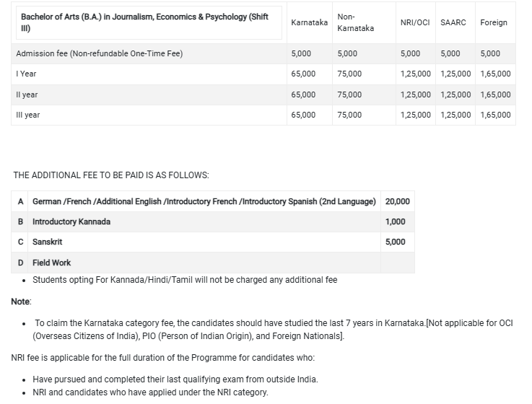The image size is (532, 404).
Task: Click the NRI/OCI column header
Action: point(415,23)
